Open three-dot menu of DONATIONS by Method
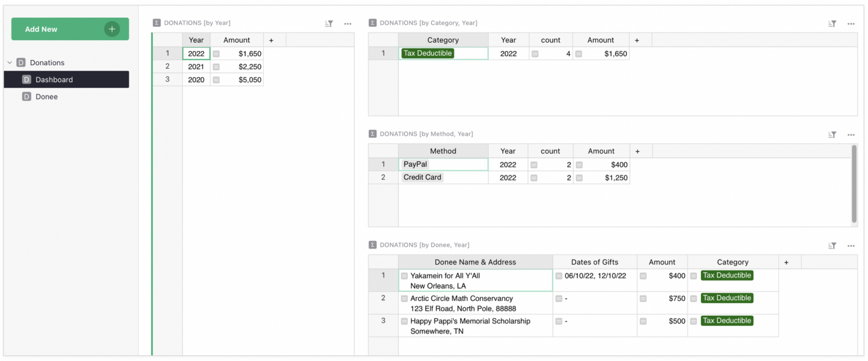 (x=851, y=134)
